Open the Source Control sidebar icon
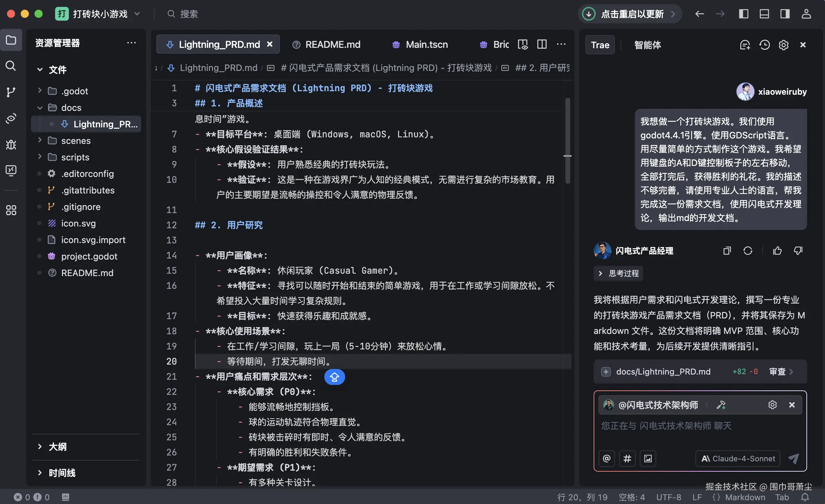The height and width of the screenshot is (504, 825). click(11, 92)
